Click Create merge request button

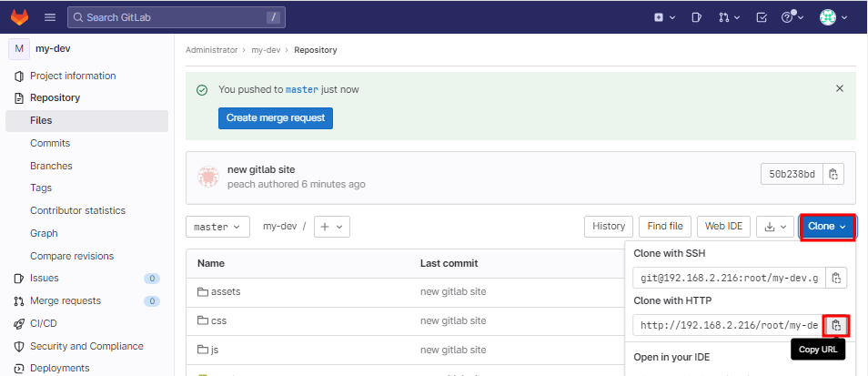click(276, 118)
